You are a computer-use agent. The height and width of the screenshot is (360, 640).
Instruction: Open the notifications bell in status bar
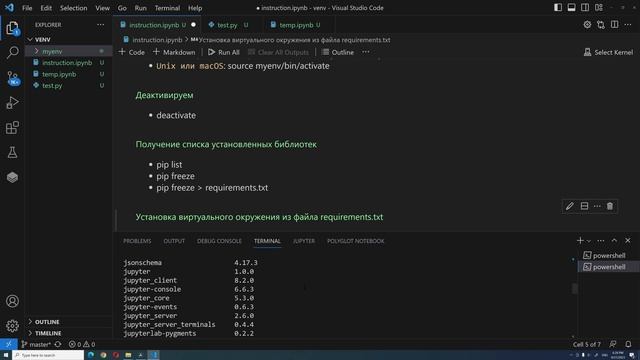pos(628,344)
